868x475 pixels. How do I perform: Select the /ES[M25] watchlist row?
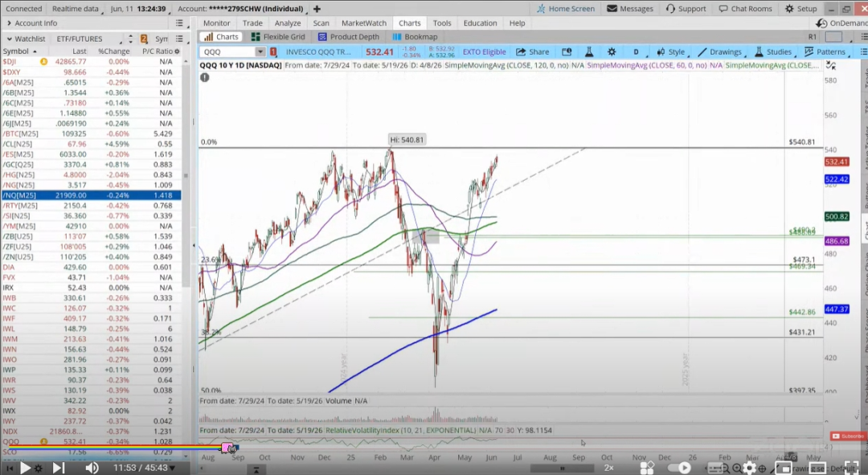pyautogui.click(x=91, y=154)
